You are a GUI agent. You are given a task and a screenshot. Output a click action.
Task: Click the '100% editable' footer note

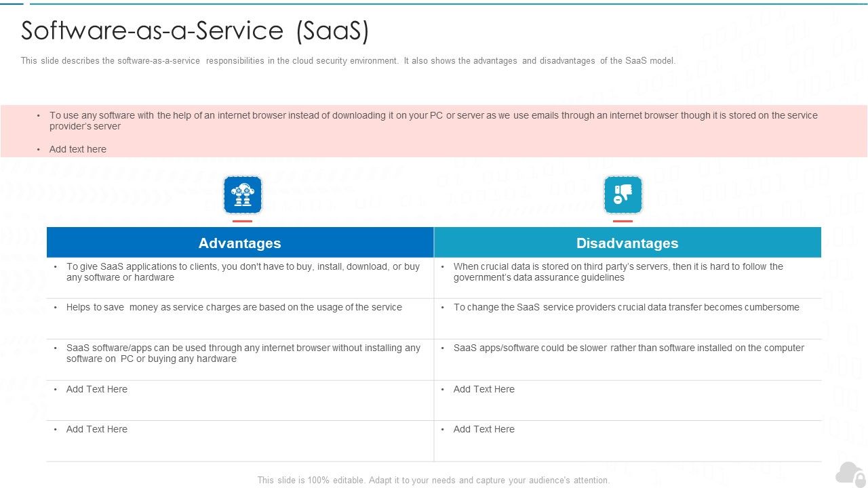point(433,480)
